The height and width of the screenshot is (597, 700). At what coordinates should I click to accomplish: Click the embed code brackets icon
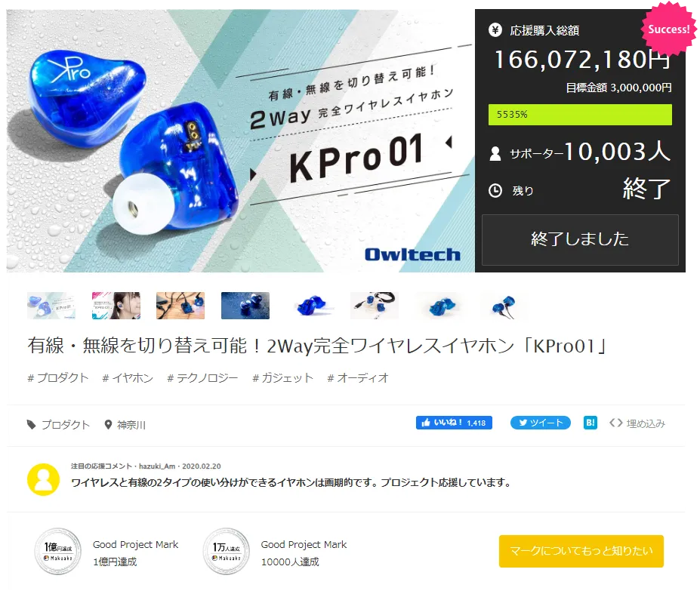pyautogui.click(x=616, y=423)
